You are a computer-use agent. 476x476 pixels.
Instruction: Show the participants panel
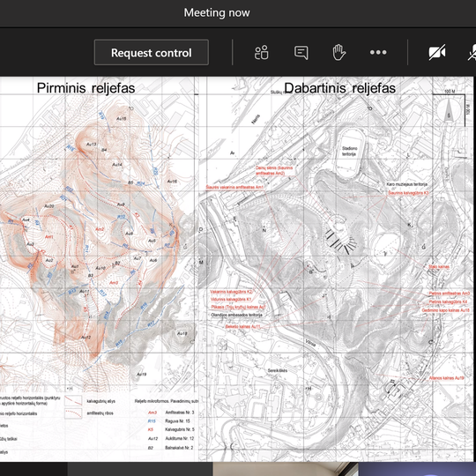coord(262,52)
